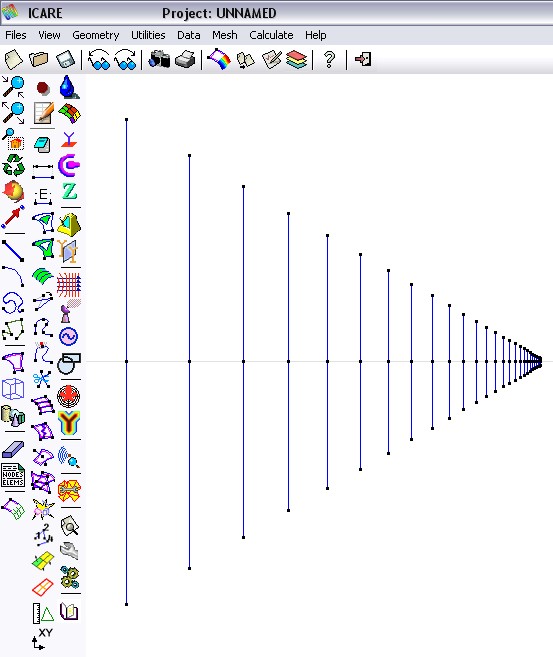Click the stacked layers icon
This screenshot has height=657, width=553.
pyautogui.click(x=297, y=59)
